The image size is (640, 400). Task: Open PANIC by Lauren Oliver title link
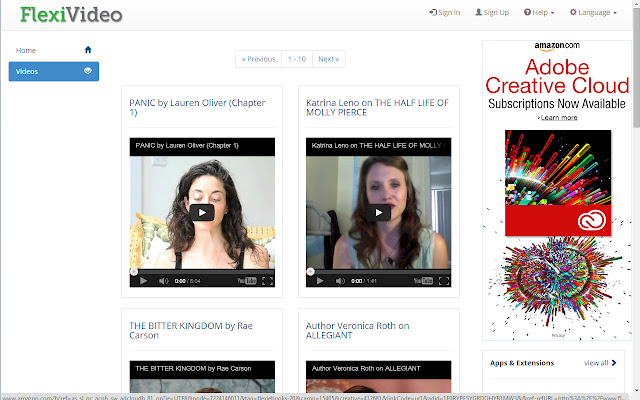197,107
